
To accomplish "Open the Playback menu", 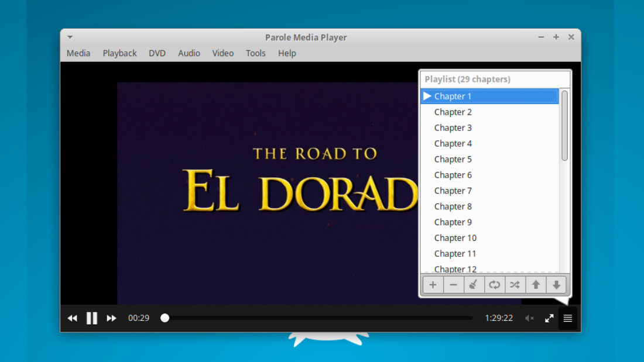I will [x=119, y=53].
